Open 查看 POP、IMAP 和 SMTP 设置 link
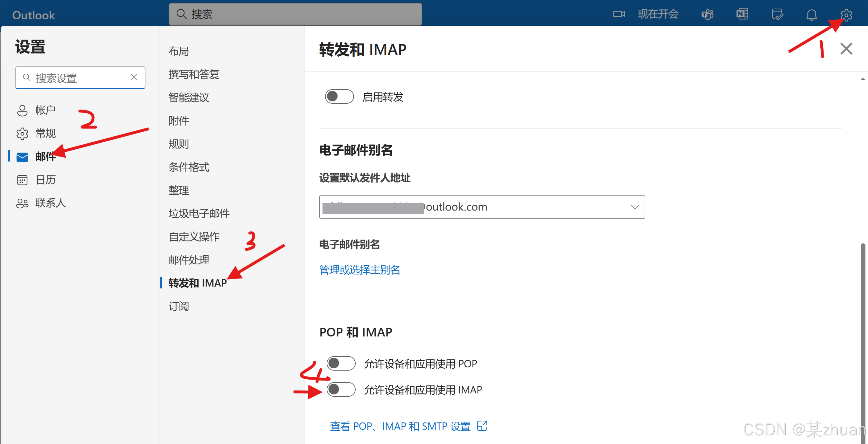This screenshot has width=868, height=444. pyautogui.click(x=400, y=426)
